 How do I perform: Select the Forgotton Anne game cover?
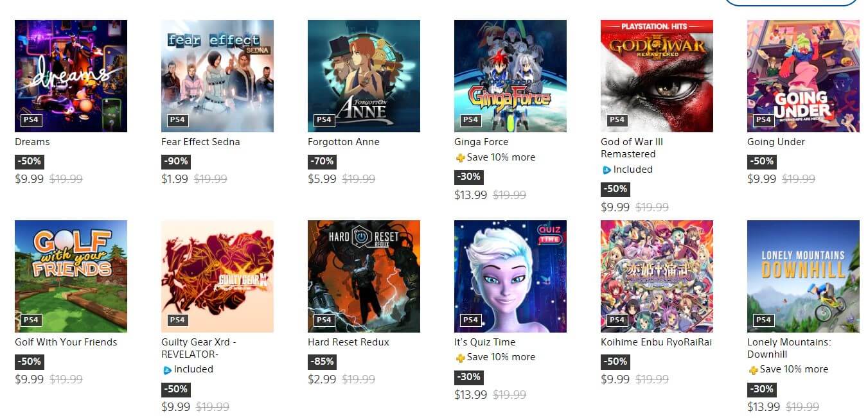tap(364, 76)
